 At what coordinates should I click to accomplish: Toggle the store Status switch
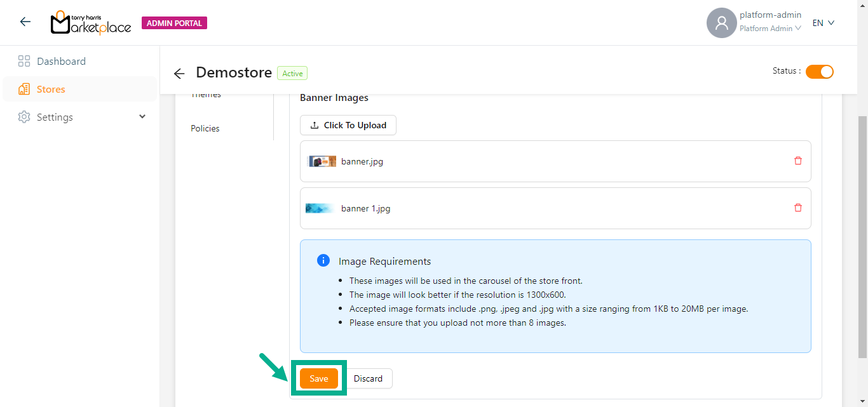click(819, 72)
